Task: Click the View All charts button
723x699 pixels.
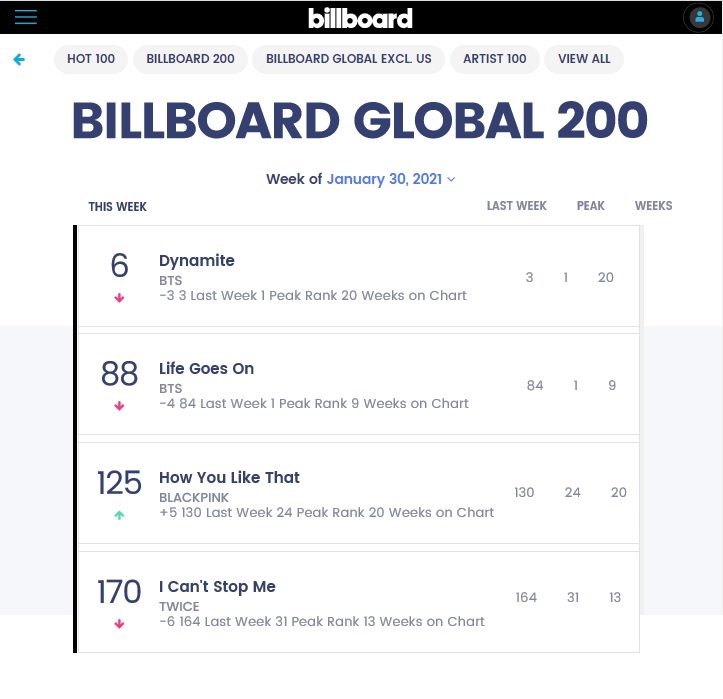Action: click(x=584, y=59)
